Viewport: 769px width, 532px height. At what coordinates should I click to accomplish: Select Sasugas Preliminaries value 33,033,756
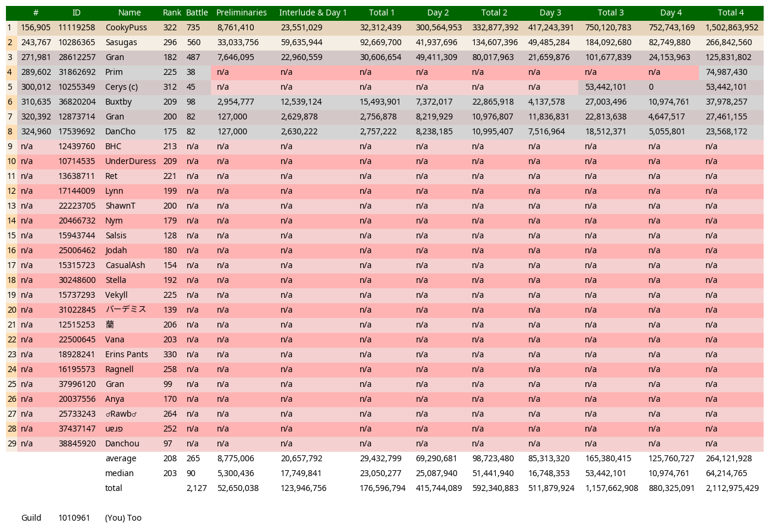238,42
